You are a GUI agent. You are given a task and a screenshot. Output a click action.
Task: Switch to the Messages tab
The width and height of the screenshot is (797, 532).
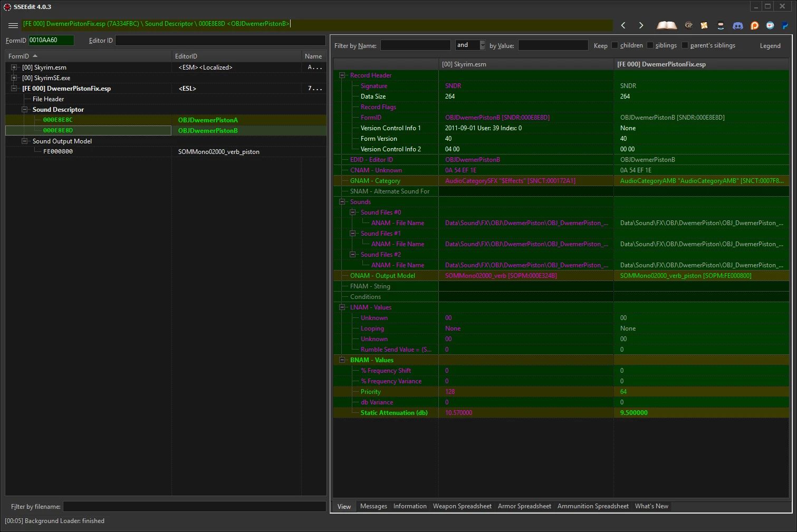coord(373,506)
